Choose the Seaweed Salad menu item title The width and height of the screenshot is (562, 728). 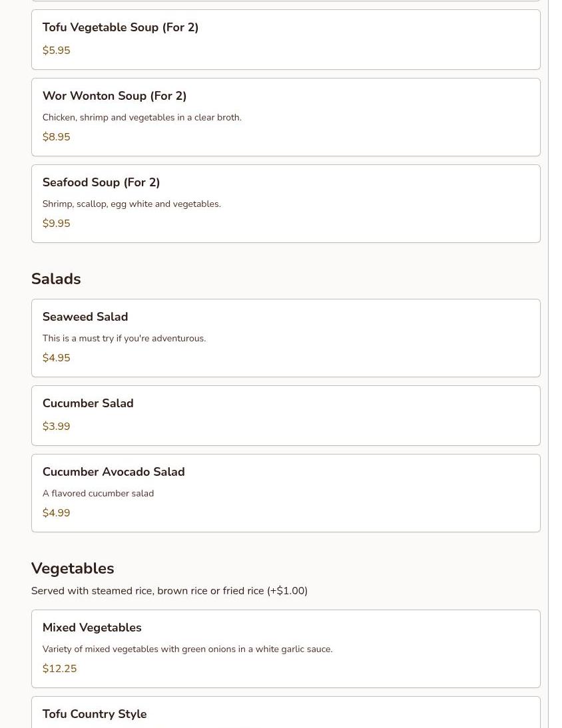point(85,317)
